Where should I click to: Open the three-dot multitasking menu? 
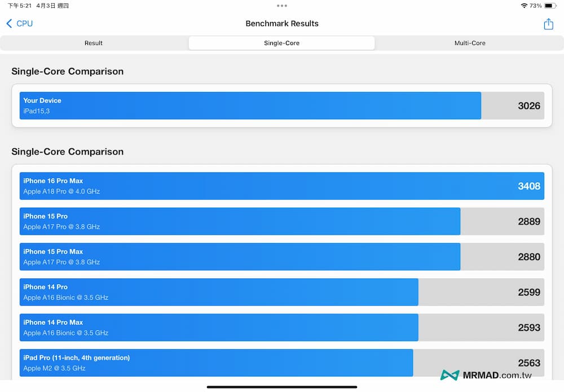(282, 6)
